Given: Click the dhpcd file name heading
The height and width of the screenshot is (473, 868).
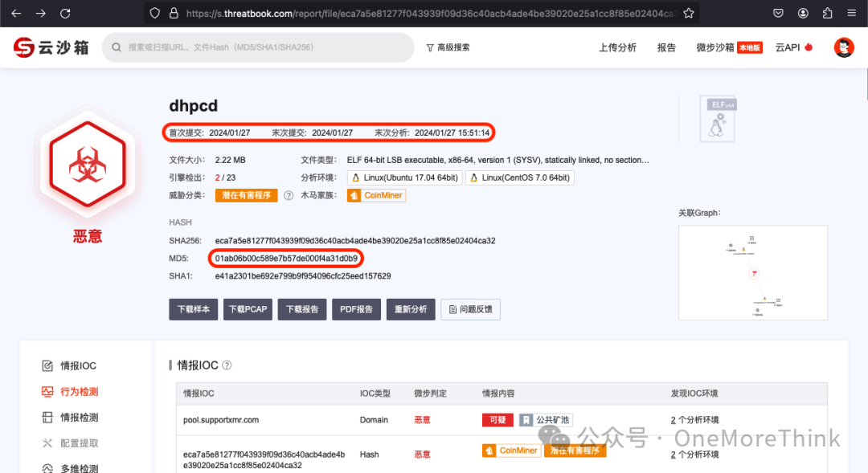Looking at the screenshot, I should point(193,106).
